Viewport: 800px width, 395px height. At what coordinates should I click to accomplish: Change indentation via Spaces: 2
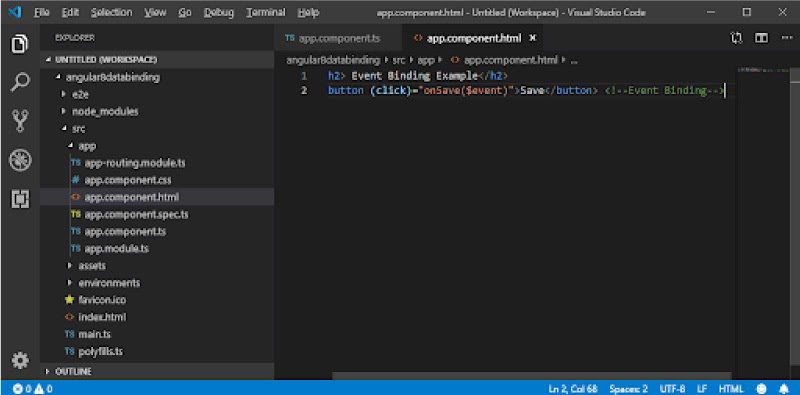tap(628, 389)
